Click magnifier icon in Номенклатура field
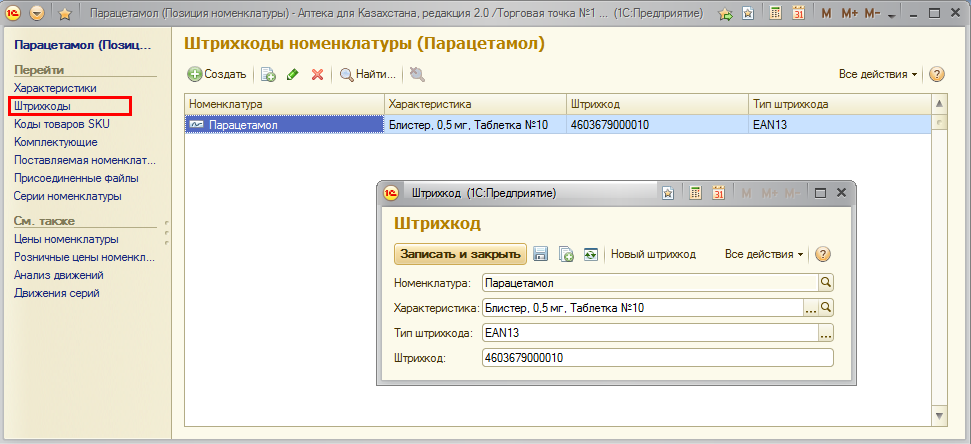 (826, 283)
